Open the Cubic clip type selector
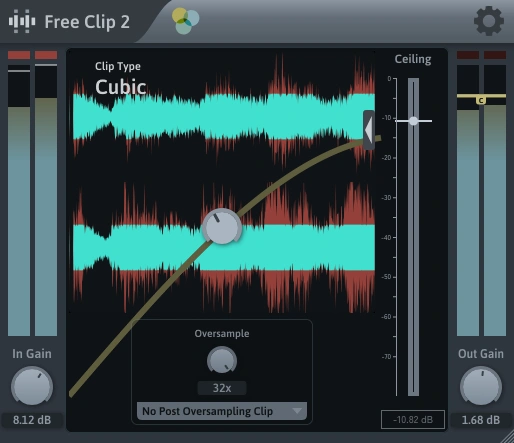This screenshot has width=514, height=443. 121,87
